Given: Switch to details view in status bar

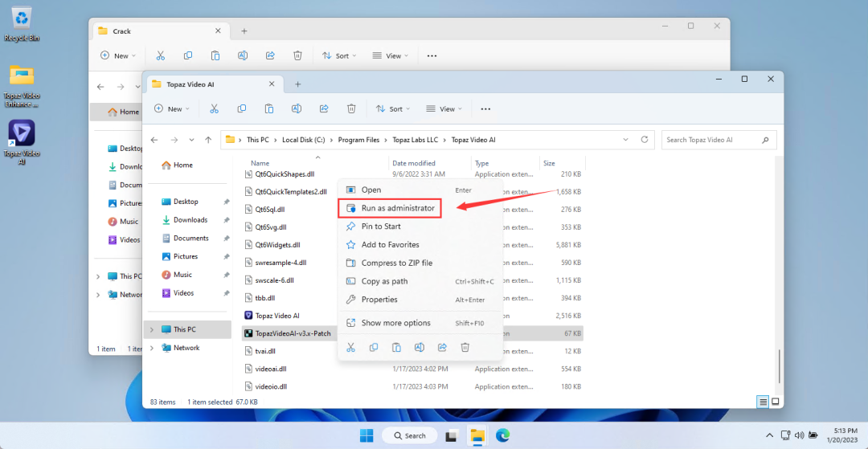Looking at the screenshot, I should (764, 402).
